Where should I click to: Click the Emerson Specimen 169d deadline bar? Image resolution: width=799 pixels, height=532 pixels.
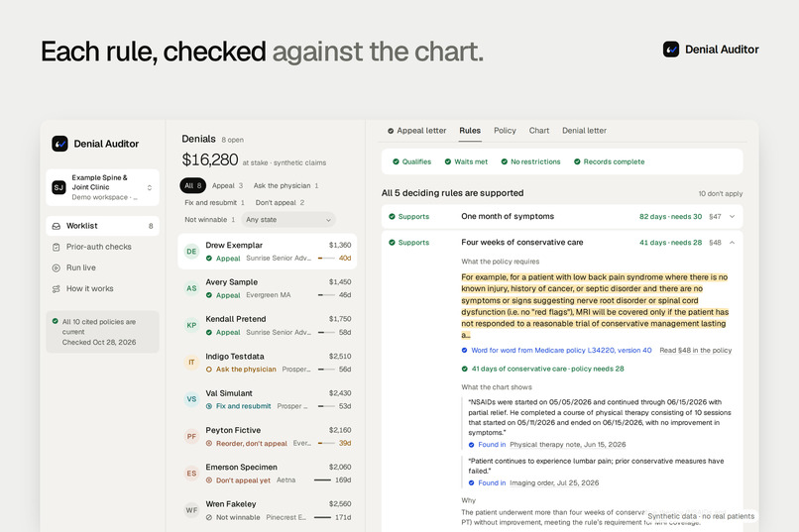pos(322,480)
